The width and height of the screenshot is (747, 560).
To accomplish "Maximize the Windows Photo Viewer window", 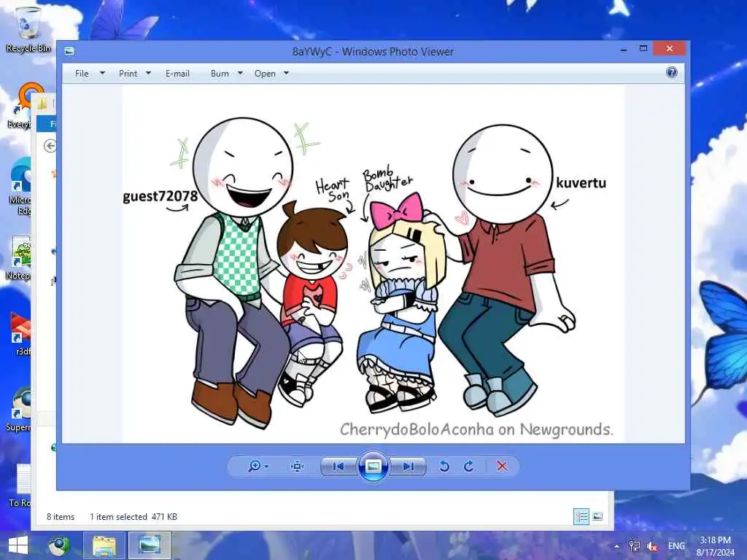I will click(643, 49).
